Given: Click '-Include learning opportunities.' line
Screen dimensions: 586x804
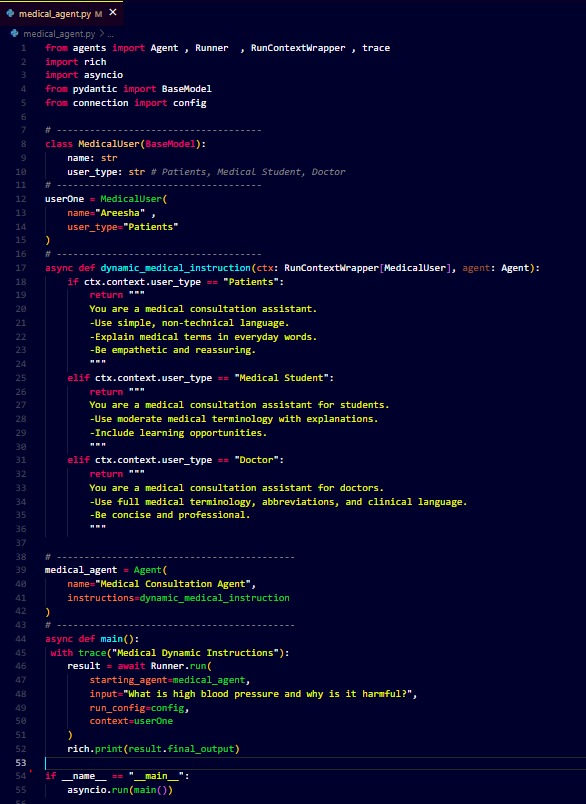Looking at the screenshot, I should point(178,433).
